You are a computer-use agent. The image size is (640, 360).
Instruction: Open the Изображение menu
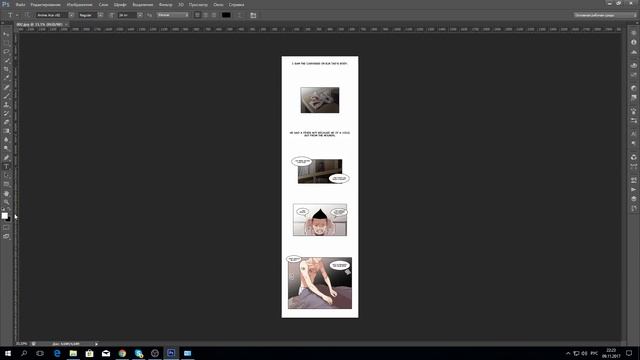(x=80, y=4)
